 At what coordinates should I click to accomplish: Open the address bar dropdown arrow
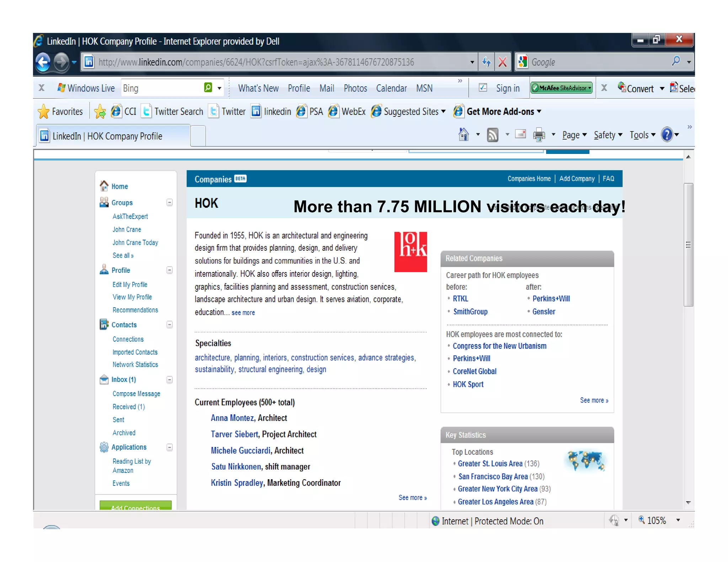pos(472,62)
